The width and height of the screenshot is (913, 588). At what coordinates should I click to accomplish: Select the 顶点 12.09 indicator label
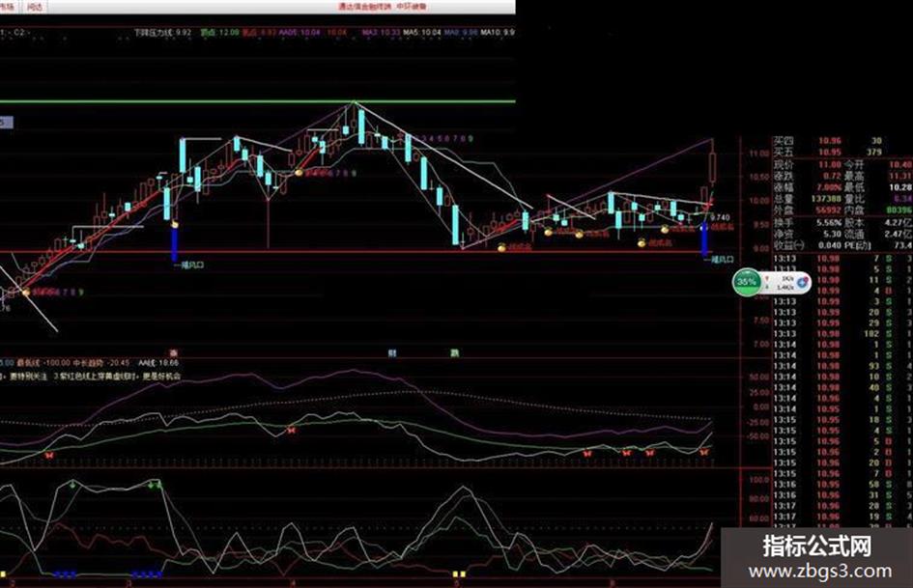coord(219,33)
